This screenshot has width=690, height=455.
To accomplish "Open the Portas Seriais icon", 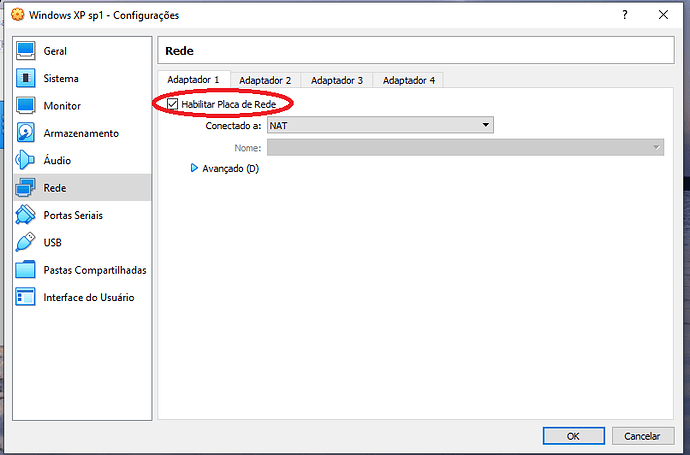I will (26, 215).
